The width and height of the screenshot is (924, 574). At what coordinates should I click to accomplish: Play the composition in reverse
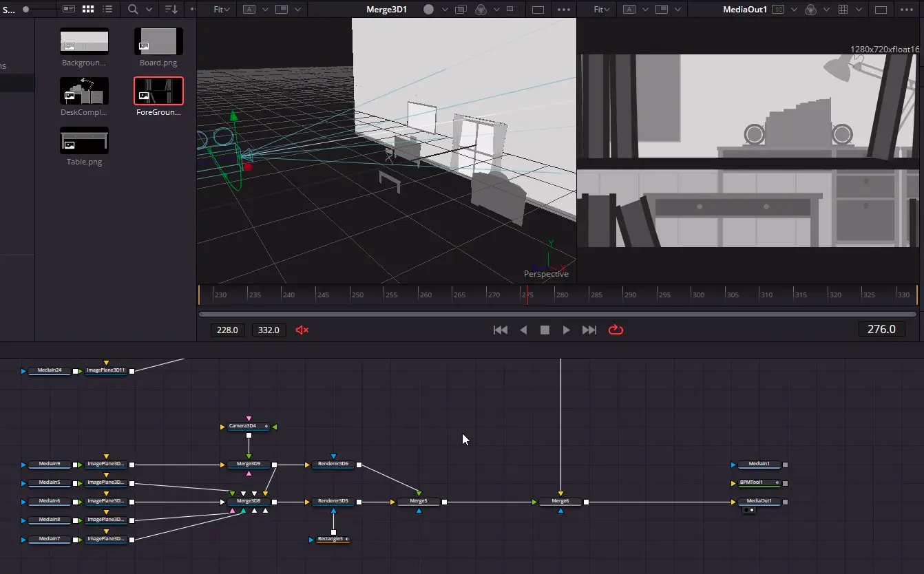click(x=523, y=330)
